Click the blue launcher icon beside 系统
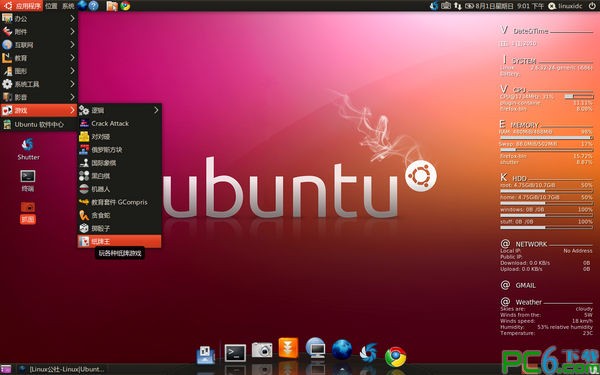This screenshot has height=375, width=600. pyautogui.click(x=82, y=5)
